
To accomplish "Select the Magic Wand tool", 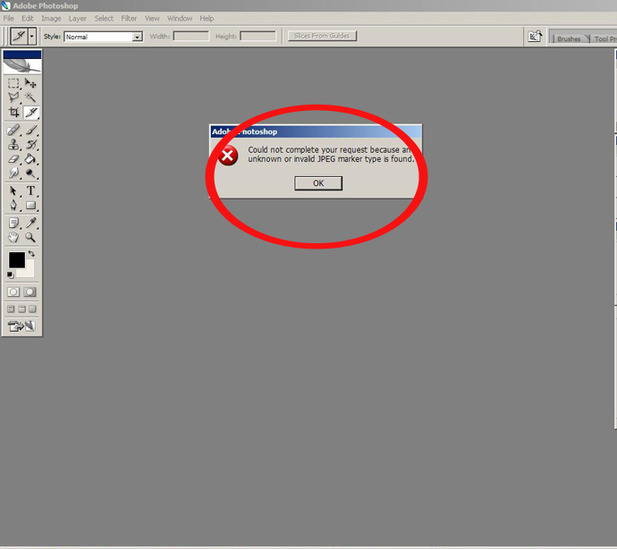I will pos(30,97).
